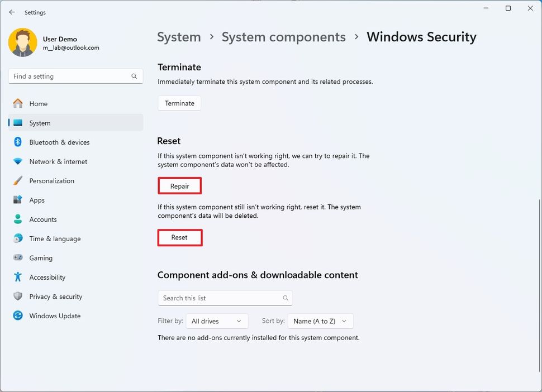Click the Reset button
This screenshot has height=392, width=542.
180,238
